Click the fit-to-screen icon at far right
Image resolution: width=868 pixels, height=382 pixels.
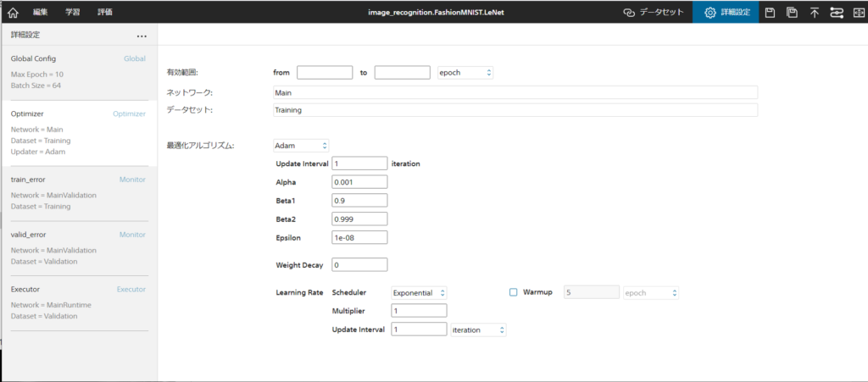click(x=857, y=12)
